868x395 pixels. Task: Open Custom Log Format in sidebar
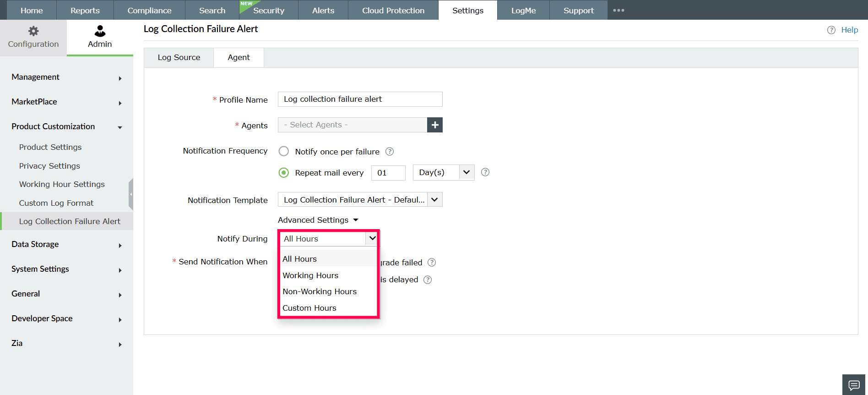coord(56,203)
